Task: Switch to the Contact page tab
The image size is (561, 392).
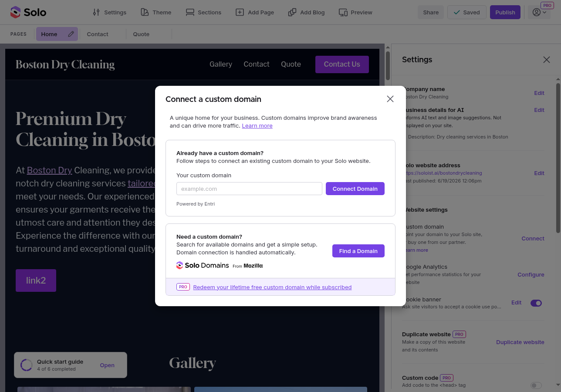Action: coord(98,34)
